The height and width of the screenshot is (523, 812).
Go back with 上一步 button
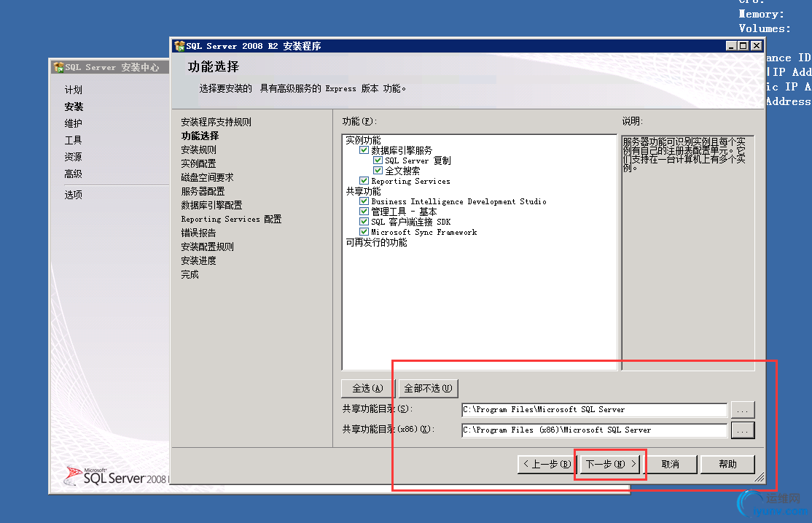click(547, 465)
